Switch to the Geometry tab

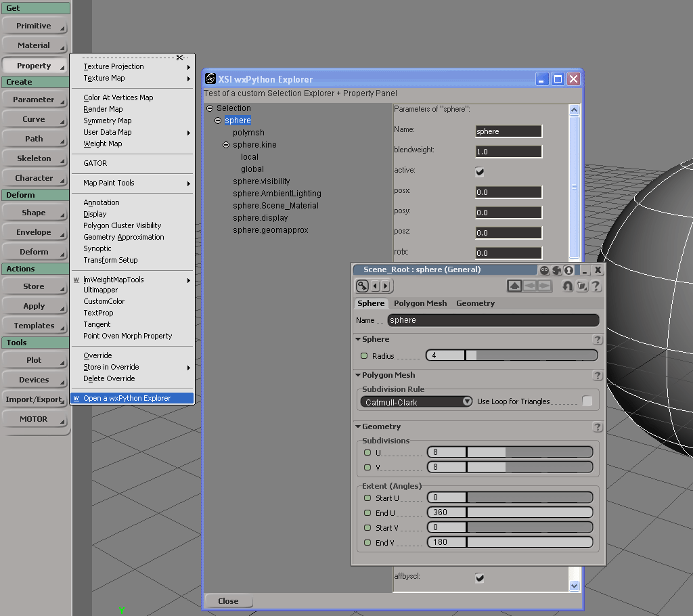(475, 303)
